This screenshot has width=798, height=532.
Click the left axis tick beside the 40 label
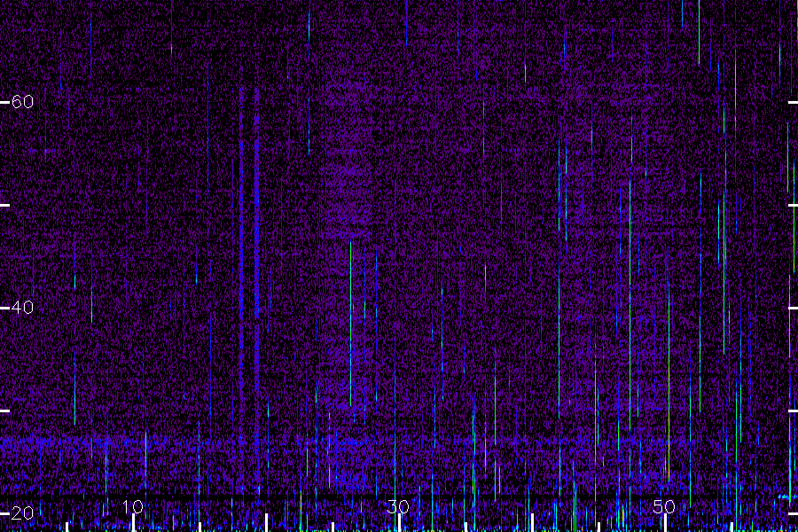coord(4,308)
